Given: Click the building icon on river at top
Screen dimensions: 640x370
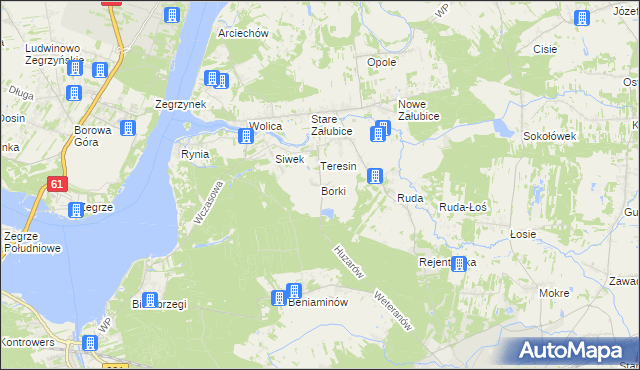Looking at the screenshot, I should tap(172, 15).
